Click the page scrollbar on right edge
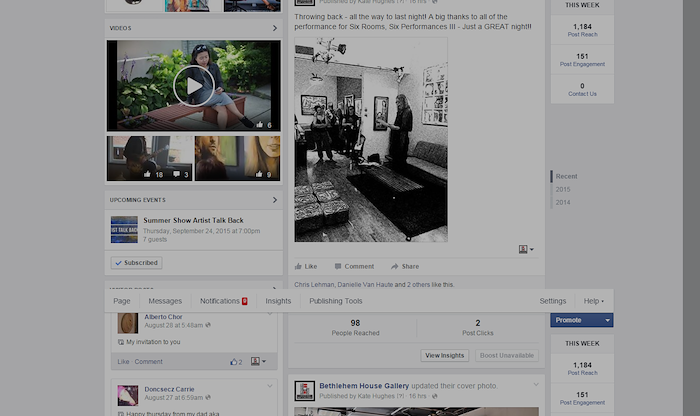 pyautogui.click(x=692, y=208)
